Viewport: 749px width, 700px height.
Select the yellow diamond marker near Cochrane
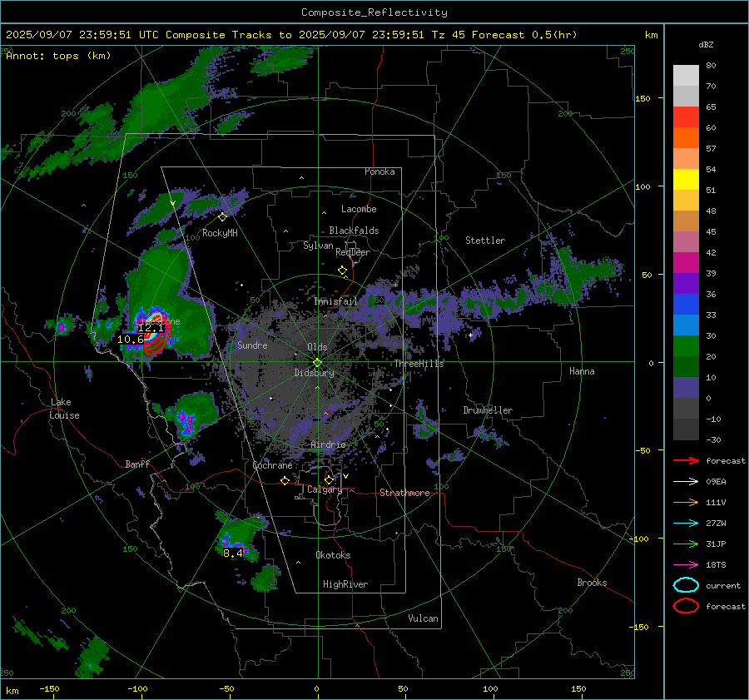285,480
